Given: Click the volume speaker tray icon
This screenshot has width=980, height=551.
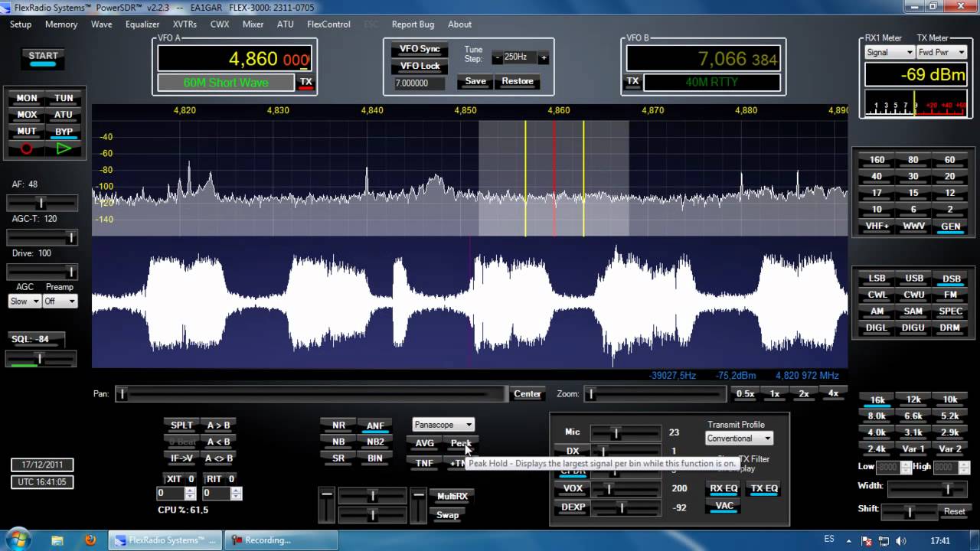Looking at the screenshot, I should pos(901,540).
